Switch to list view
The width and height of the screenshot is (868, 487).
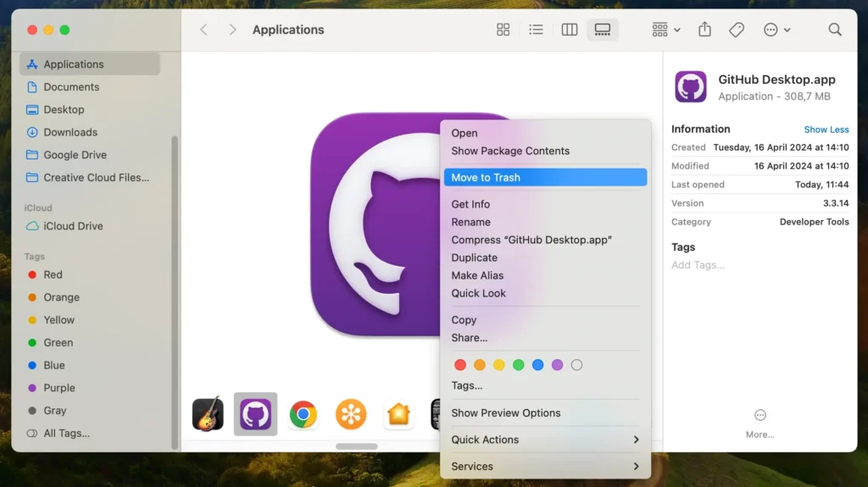coord(536,30)
